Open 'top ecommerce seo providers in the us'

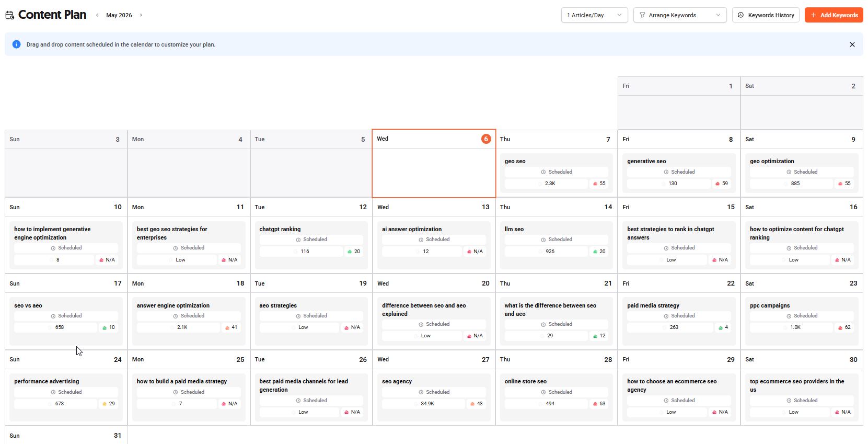pyautogui.click(x=802, y=397)
